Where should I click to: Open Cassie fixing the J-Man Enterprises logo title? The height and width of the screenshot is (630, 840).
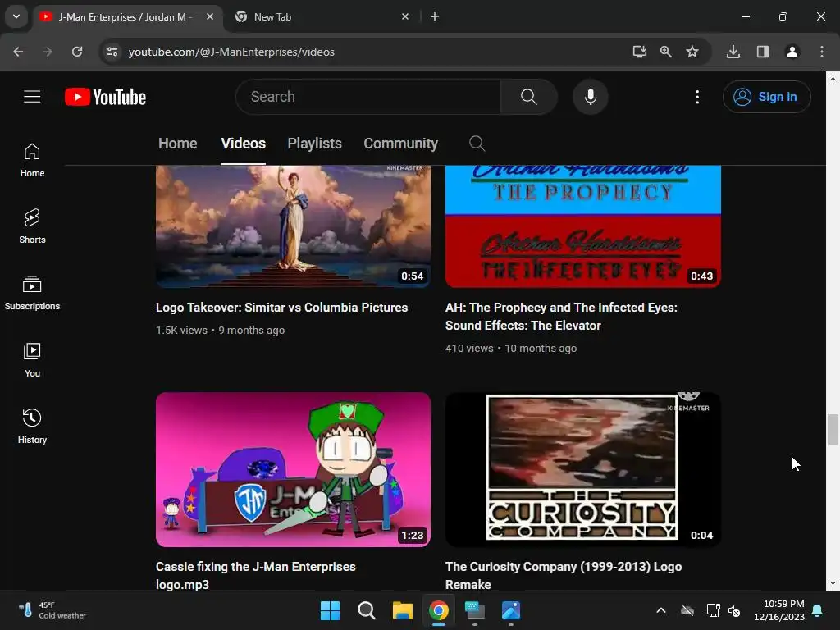[256, 575]
